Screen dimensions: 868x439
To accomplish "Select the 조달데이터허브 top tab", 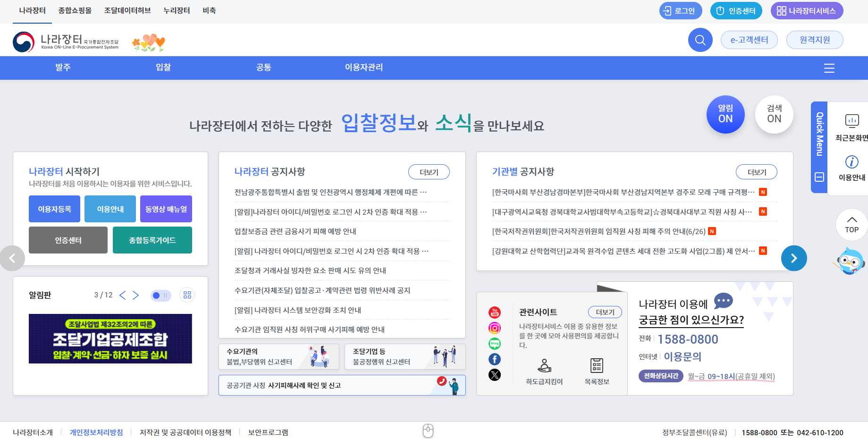I will (x=127, y=11).
